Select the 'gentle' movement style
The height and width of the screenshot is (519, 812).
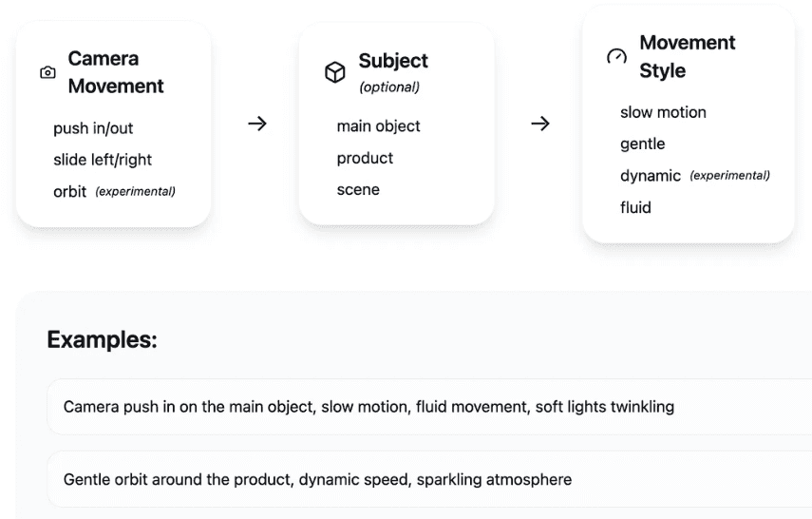(643, 144)
